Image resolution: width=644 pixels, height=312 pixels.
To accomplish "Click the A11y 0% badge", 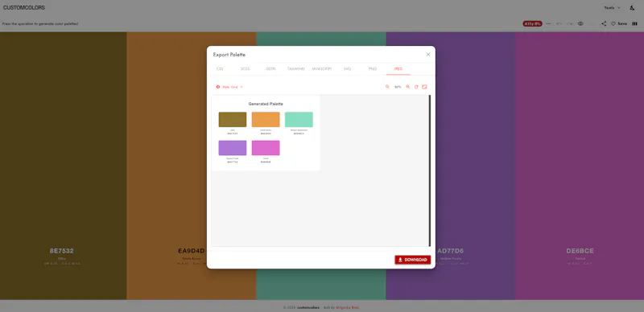I will click(532, 24).
